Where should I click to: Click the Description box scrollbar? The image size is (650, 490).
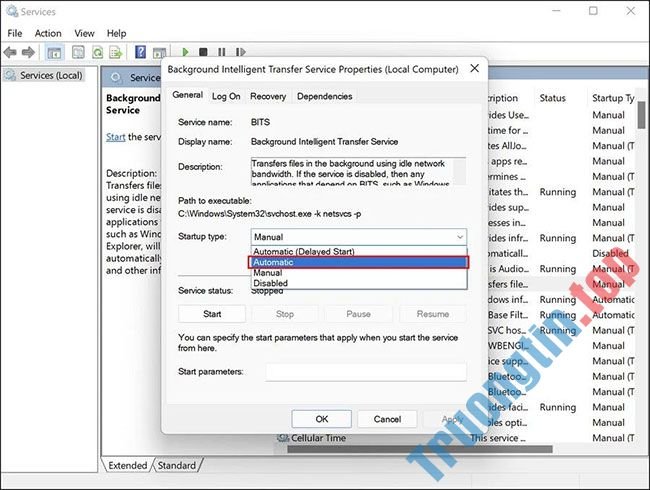(459, 171)
